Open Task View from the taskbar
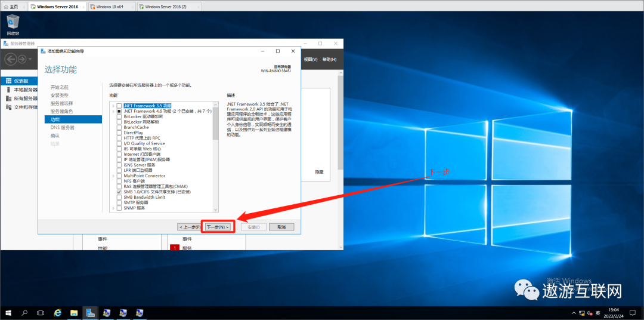Image resolution: width=644 pixels, height=320 pixels. click(41, 312)
